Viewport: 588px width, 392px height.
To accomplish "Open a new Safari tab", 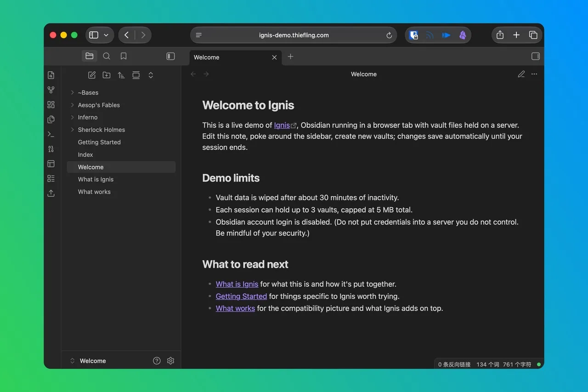I will [516, 35].
